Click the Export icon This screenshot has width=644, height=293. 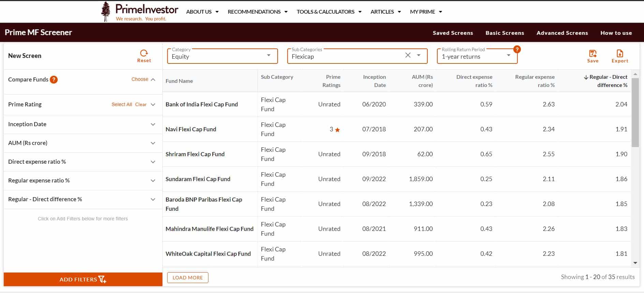point(620,54)
